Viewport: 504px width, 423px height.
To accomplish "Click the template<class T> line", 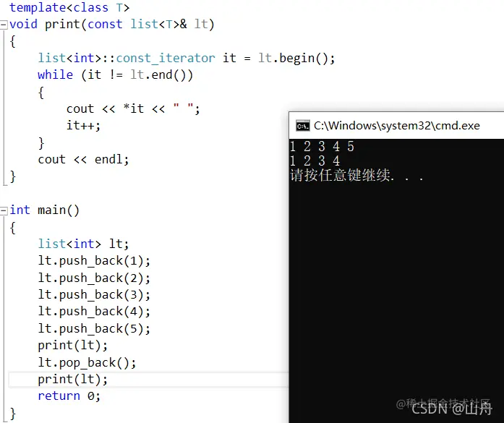I will 69,7.
